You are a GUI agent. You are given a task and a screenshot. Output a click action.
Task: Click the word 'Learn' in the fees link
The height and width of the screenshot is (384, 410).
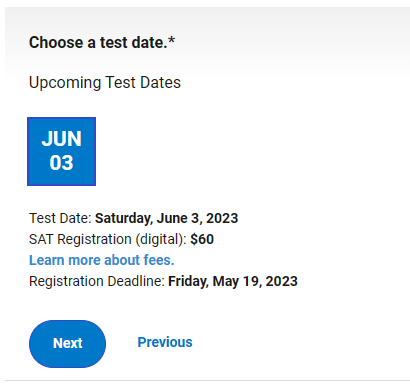pos(47,260)
